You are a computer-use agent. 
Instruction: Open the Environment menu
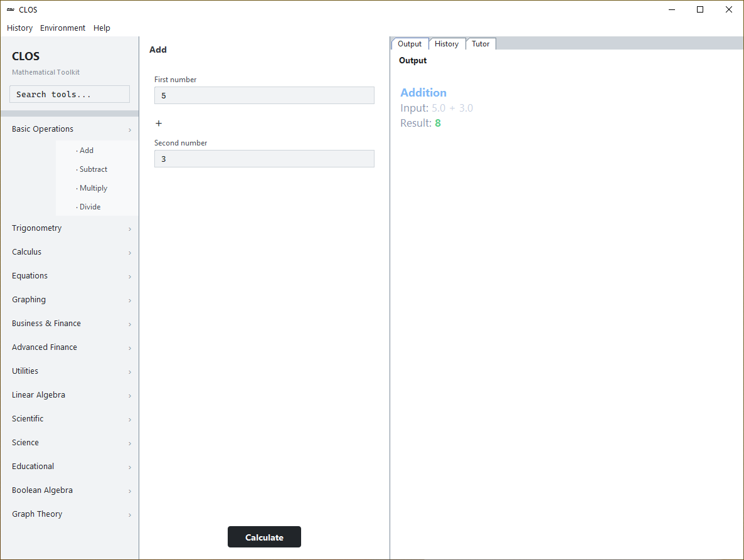(x=63, y=28)
